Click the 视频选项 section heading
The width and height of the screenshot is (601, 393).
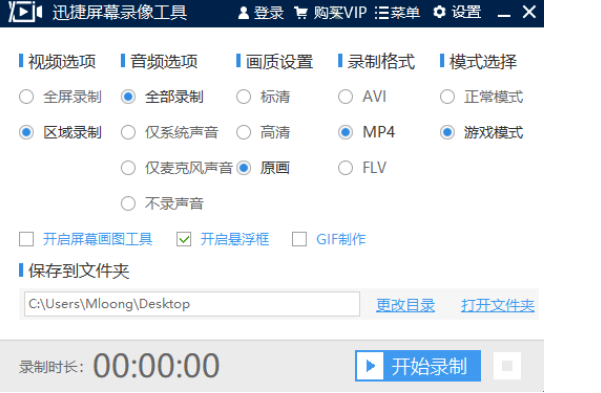pyautogui.click(x=62, y=61)
